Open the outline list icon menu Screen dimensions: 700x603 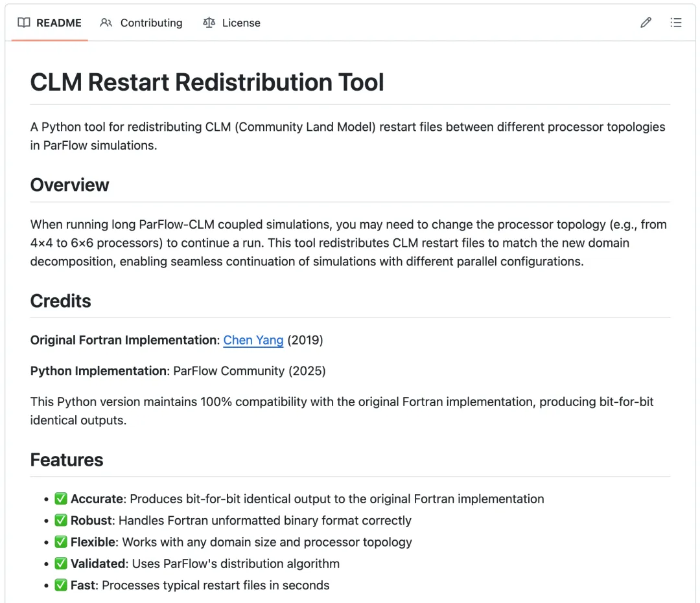676,23
